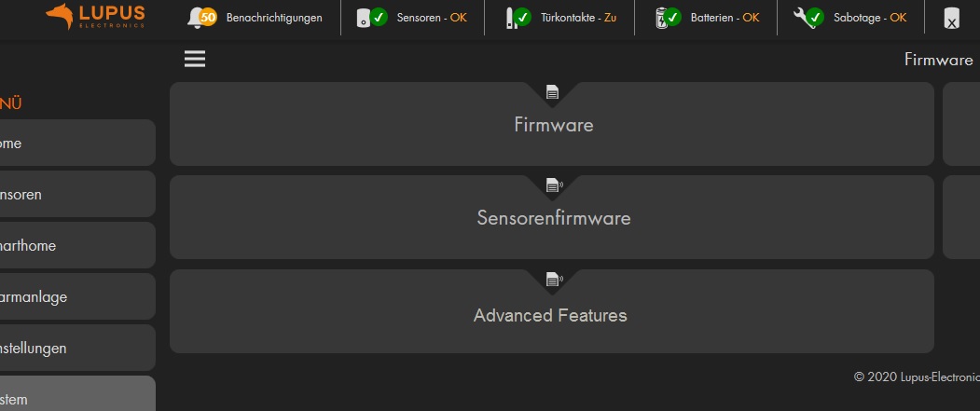Click the Sabotage wrench icon
Screen dimensions: 980x411
(808, 17)
